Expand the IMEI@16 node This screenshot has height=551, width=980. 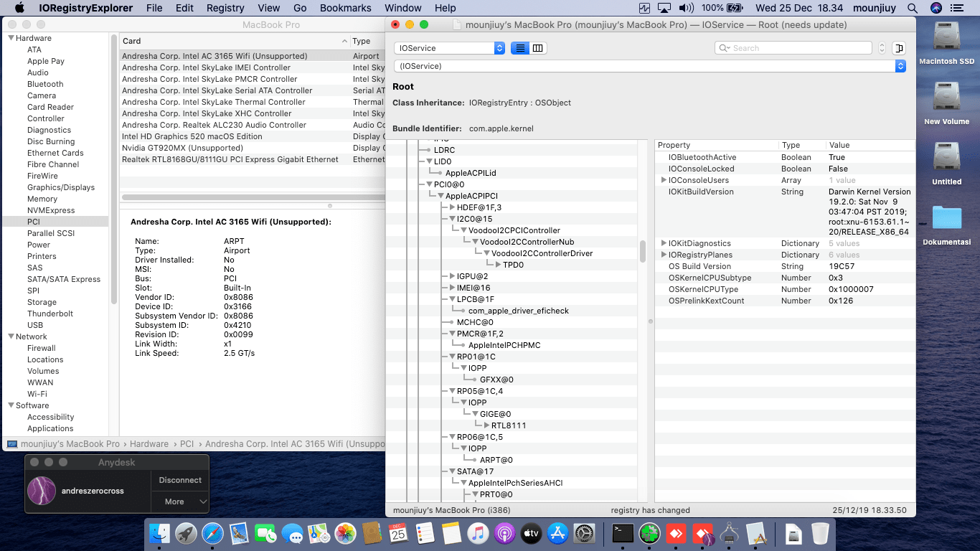pos(452,288)
